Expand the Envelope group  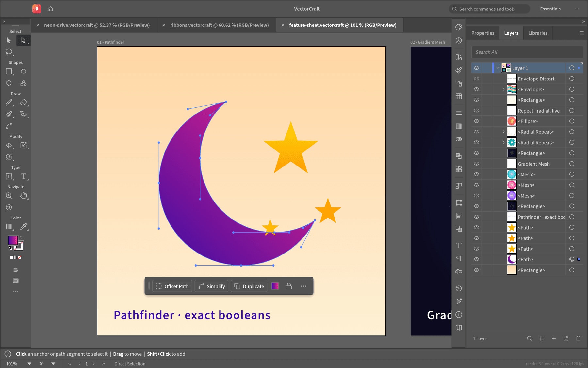click(x=503, y=89)
